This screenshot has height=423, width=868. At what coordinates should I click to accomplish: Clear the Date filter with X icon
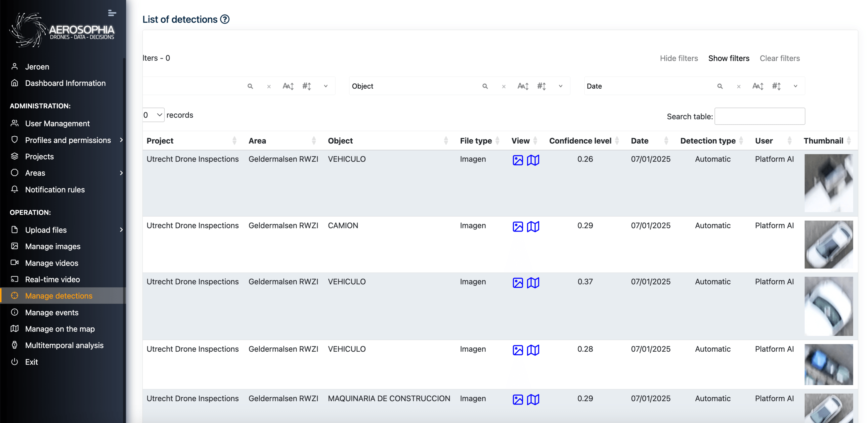pyautogui.click(x=739, y=87)
